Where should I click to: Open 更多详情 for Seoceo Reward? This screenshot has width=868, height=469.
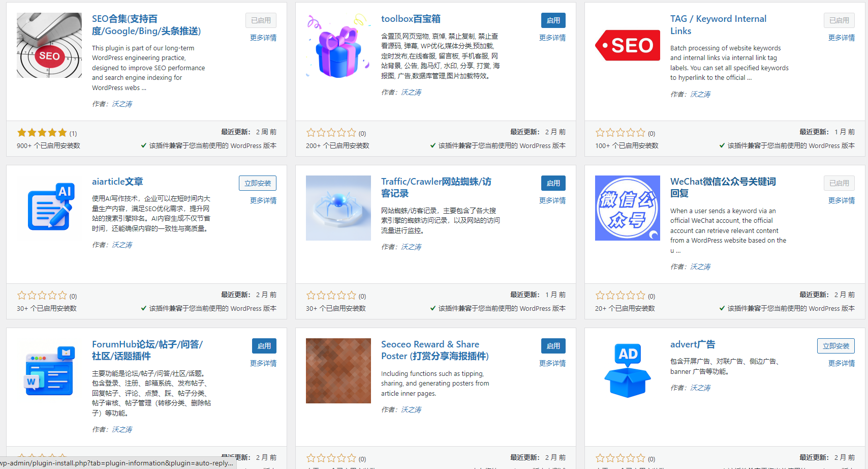tap(552, 363)
